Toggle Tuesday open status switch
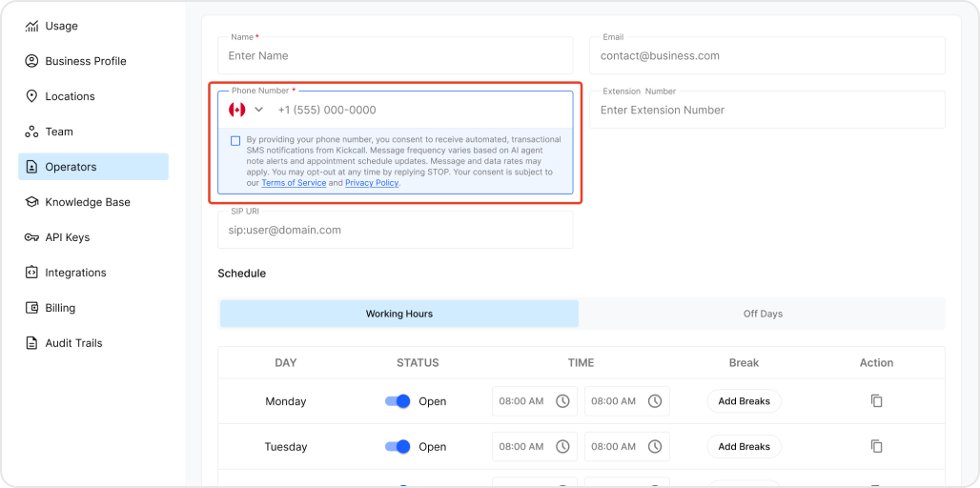Image resolution: width=980 pixels, height=488 pixels. (x=398, y=447)
